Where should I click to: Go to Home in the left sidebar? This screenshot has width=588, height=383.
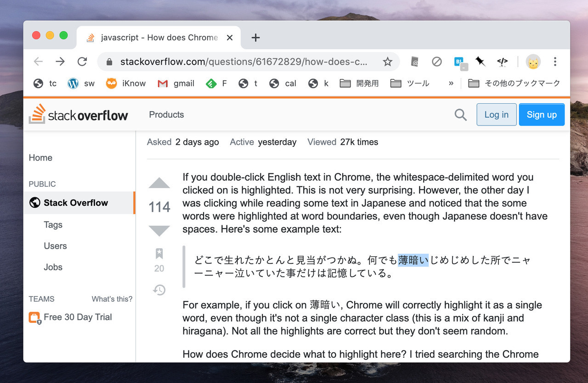pyautogui.click(x=40, y=158)
